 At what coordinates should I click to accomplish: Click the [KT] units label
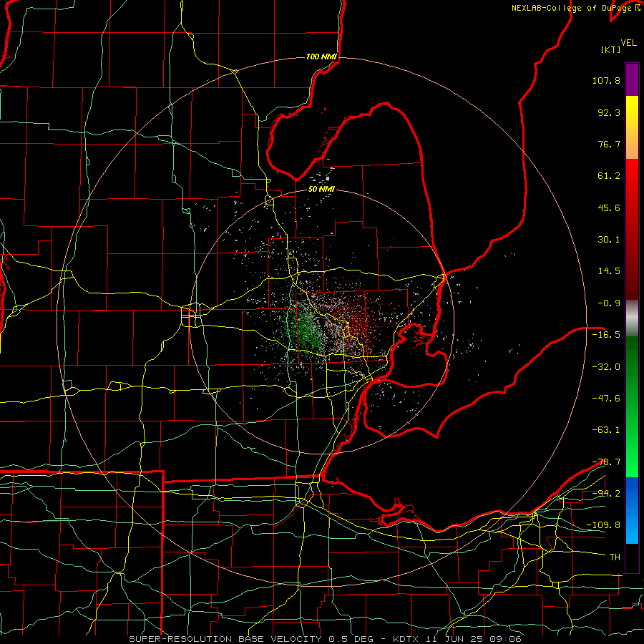pyautogui.click(x=611, y=49)
